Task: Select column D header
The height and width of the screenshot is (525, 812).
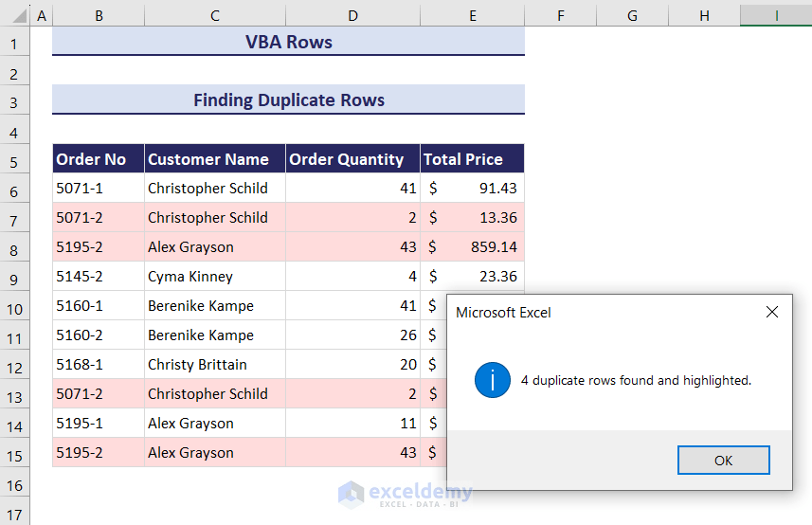Action: pyautogui.click(x=352, y=15)
